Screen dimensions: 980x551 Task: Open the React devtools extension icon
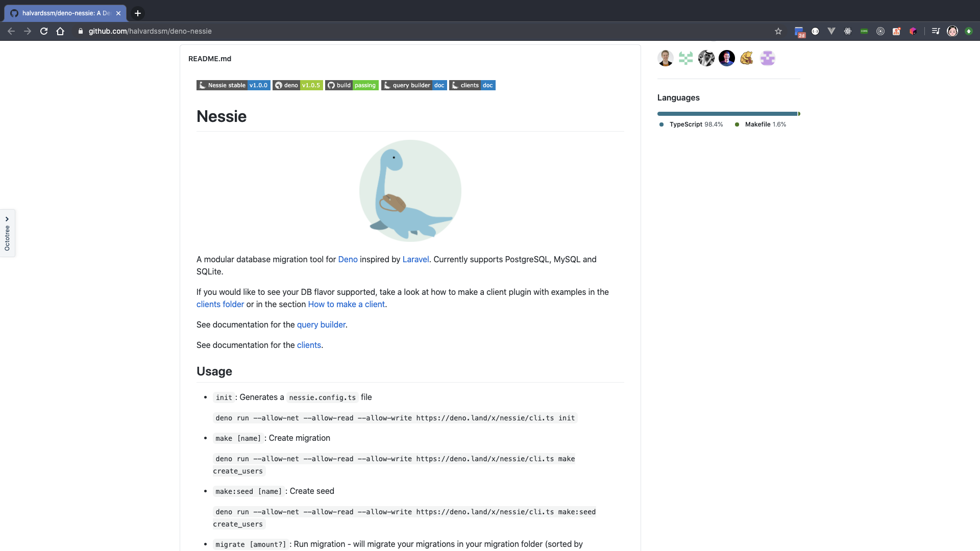coord(848,31)
